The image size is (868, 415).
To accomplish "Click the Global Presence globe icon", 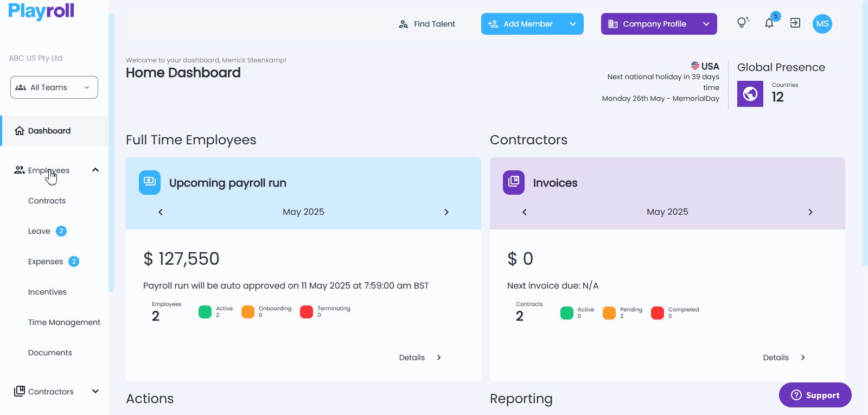I will 750,94.
